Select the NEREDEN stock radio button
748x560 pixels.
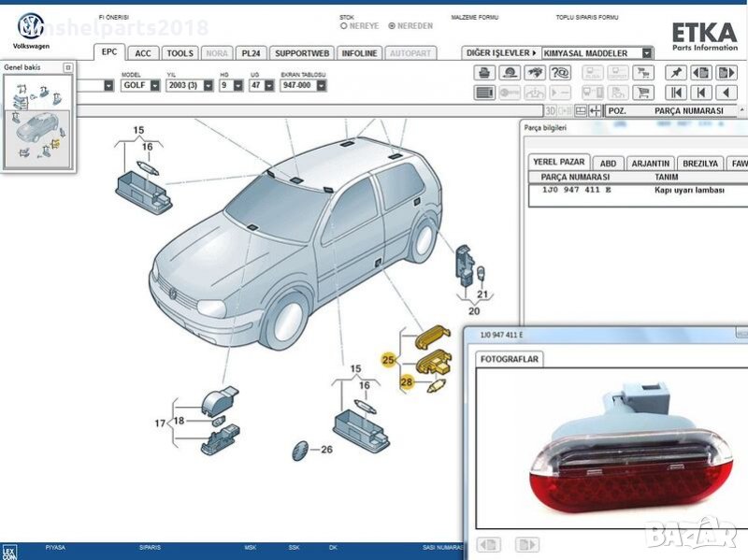coord(391,26)
